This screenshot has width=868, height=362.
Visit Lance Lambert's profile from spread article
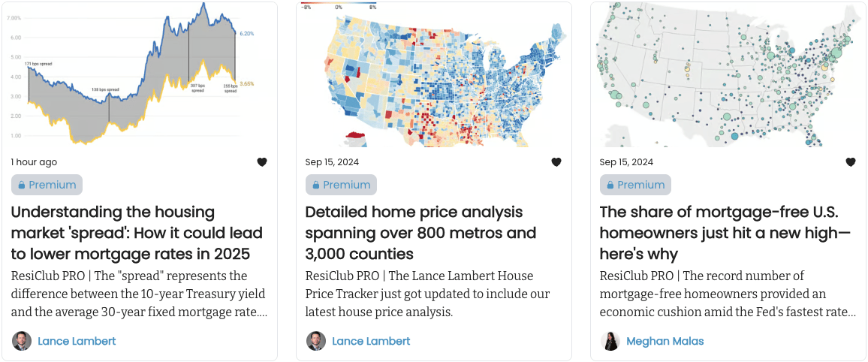(77, 341)
